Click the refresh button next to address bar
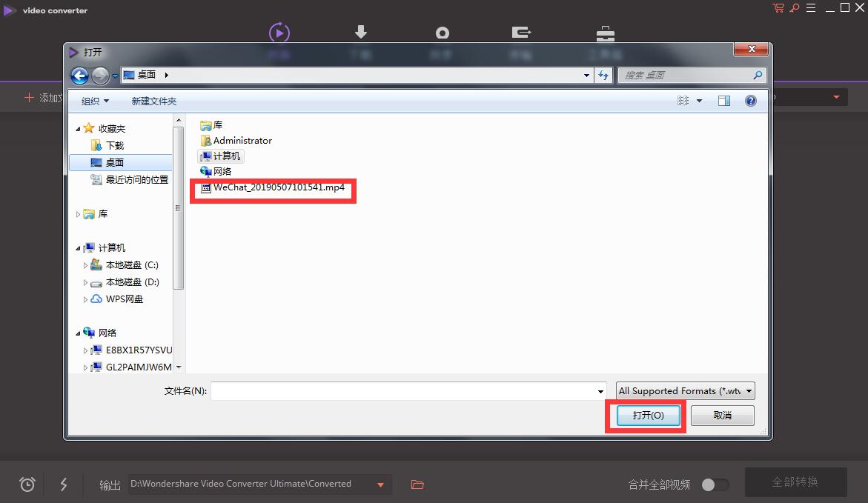The height and width of the screenshot is (503, 868). 603,76
